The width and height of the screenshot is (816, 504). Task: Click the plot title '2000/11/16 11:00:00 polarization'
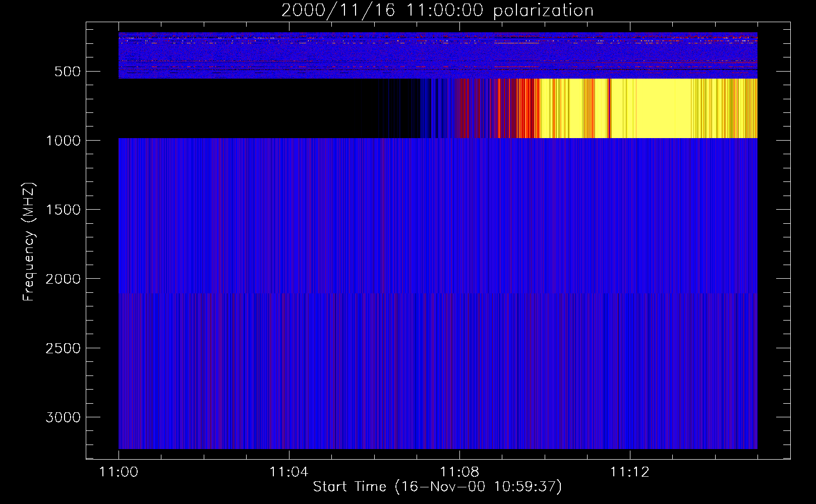437,11
